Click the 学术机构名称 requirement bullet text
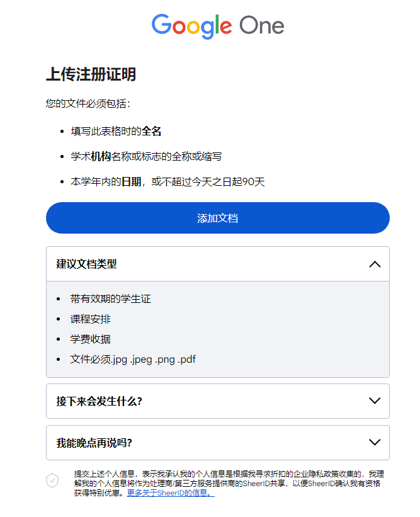 (146, 156)
